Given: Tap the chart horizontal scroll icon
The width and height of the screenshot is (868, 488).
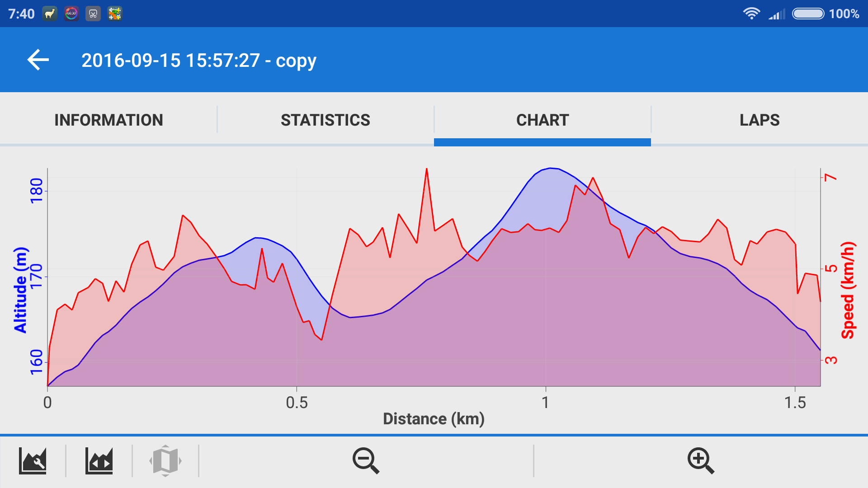Looking at the screenshot, I should click(x=99, y=461).
